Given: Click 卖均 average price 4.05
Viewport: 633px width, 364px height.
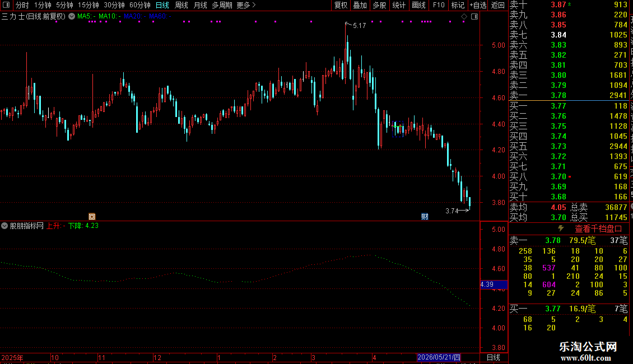Looking at the screenshot, I should (558, 207).
